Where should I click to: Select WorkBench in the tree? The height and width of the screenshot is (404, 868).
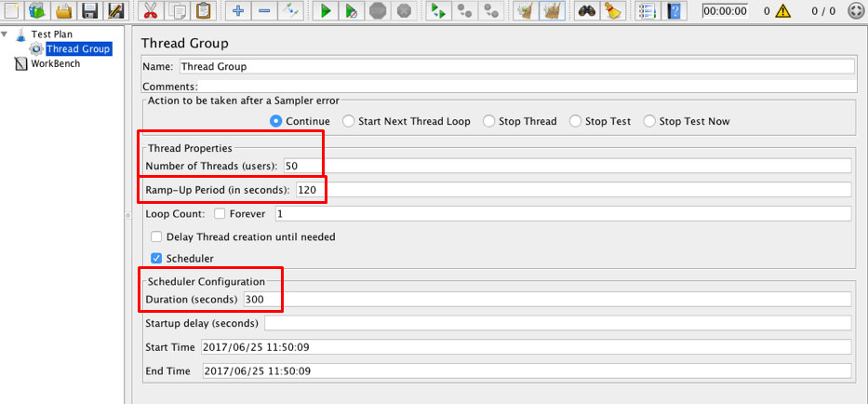click(x=56, y=63)
